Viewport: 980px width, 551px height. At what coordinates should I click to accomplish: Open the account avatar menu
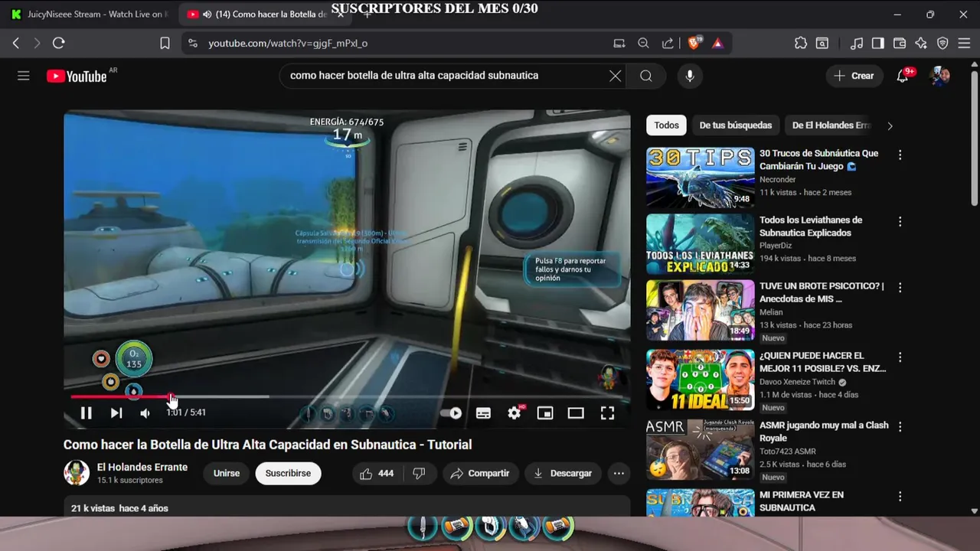tap(940, 76)
